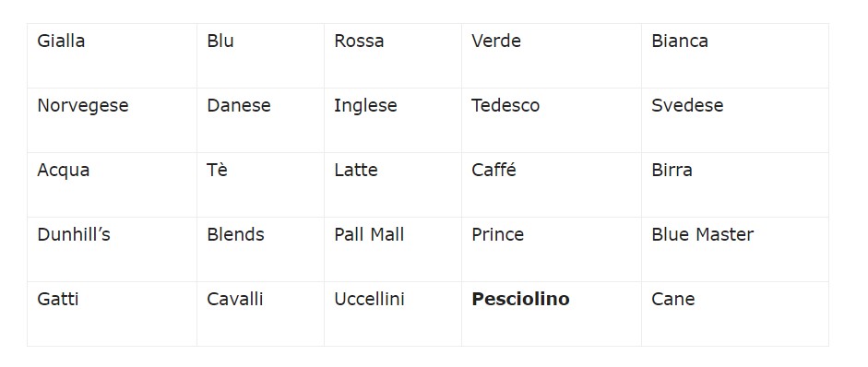Click the Bianca cell

pyautogui.click(x=735, y=55)
